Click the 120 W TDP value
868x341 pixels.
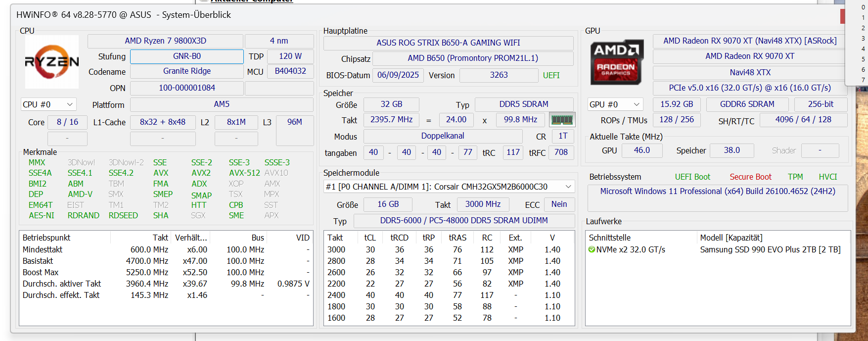tap(290, 56)
